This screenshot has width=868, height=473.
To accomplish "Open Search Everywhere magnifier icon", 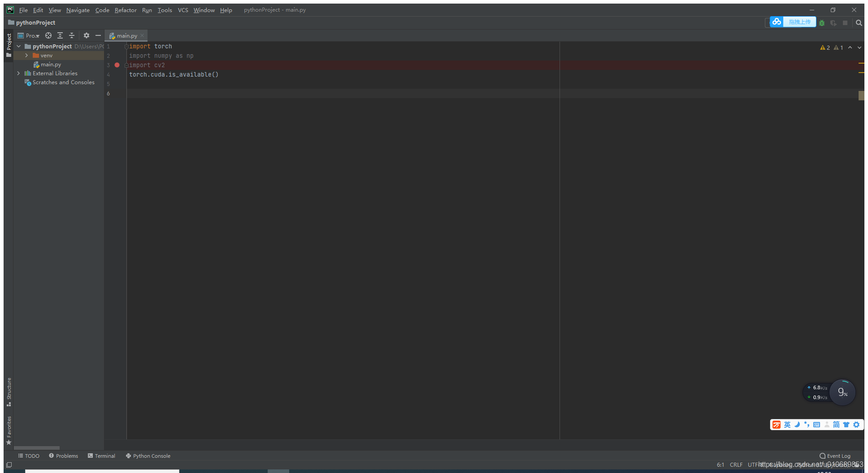I will pos(859,23).
